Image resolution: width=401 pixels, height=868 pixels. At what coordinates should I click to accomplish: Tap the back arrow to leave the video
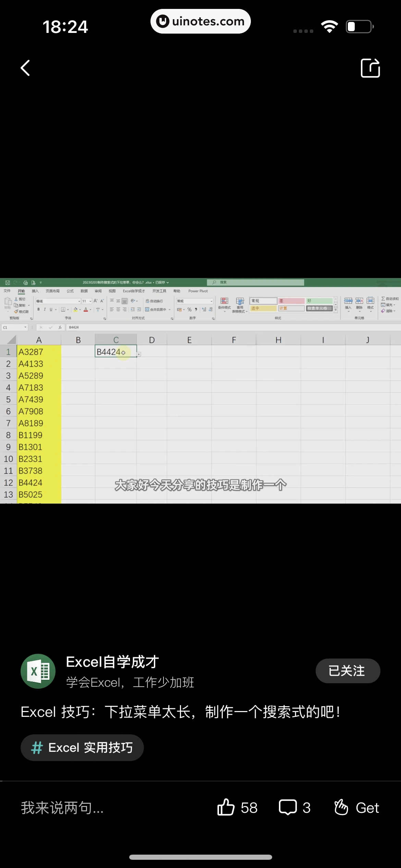click(25, 68)
